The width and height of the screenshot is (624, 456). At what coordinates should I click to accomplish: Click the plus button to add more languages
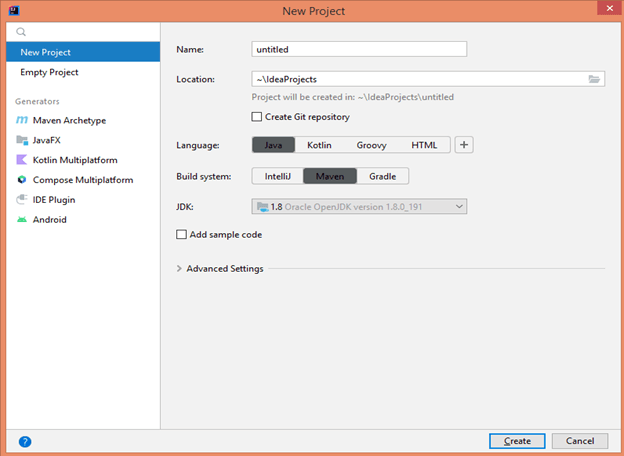(x=464, y=145)
